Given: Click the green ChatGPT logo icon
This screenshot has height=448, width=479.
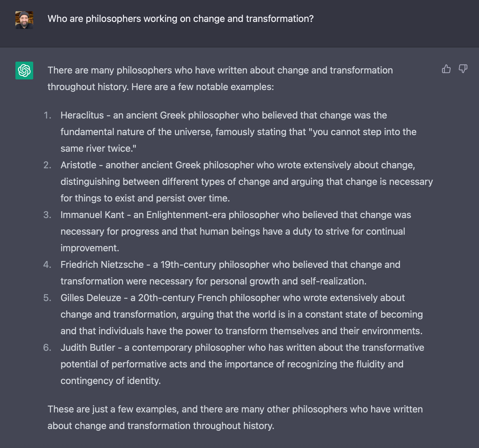Looking at the screenshot, I should pyautogui.click(x=24, y=71).
